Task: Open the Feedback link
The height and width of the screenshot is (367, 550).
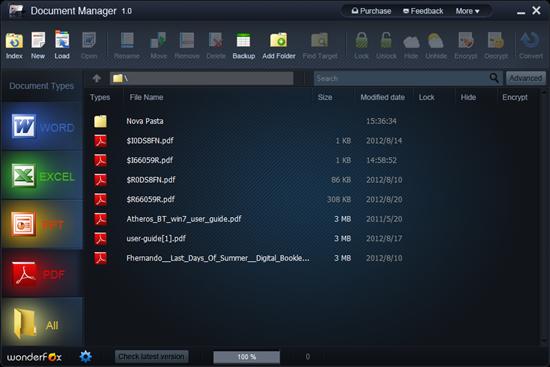Action: point(423,11)
